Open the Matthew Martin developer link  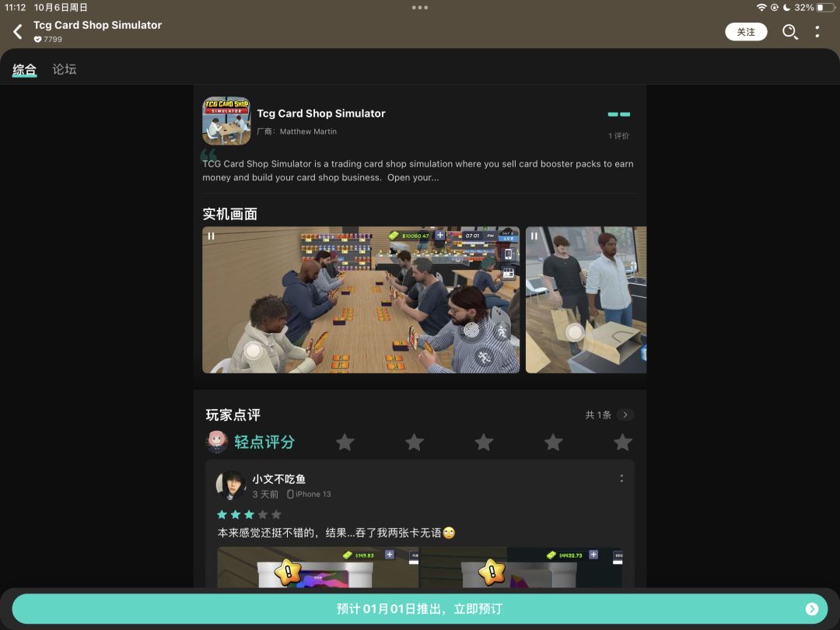pos(308,131)
